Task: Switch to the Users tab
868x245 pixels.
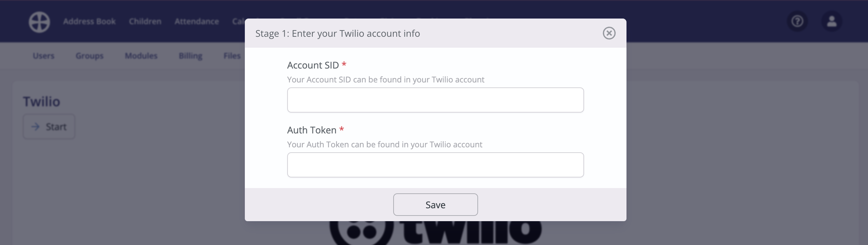Action: coord(43,56)
